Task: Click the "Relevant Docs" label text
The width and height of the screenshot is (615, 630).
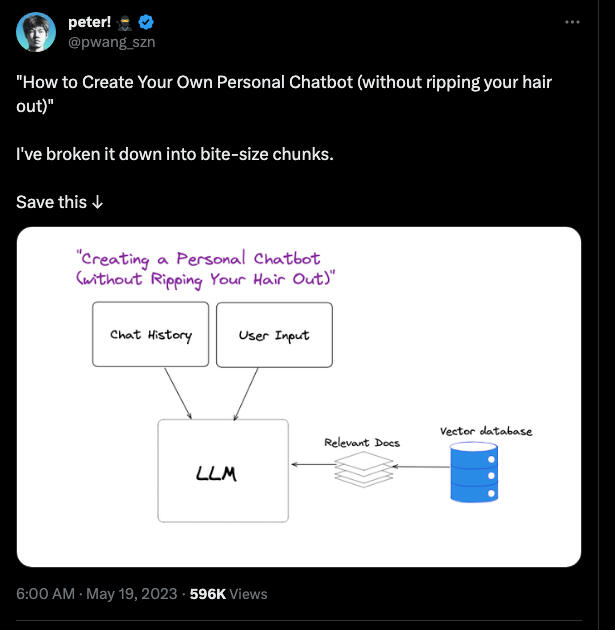Action: coord(360,442)
